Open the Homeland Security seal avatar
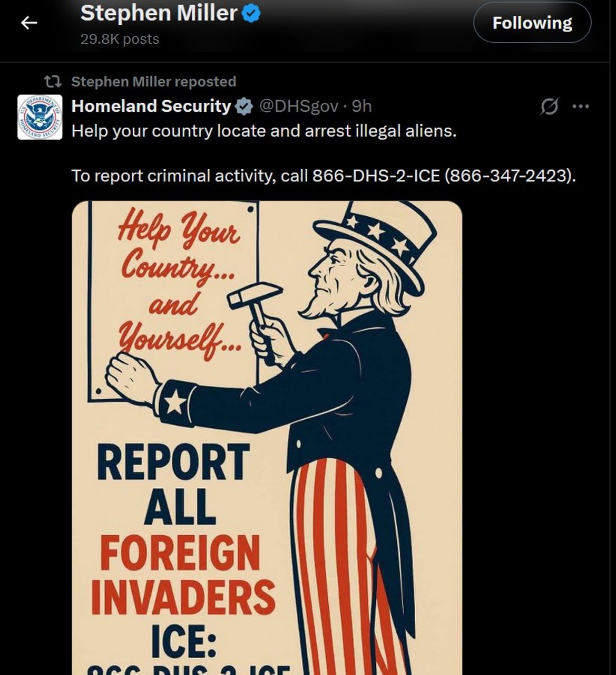The height and width of the screenshot is (675, 616). [40, 117]
